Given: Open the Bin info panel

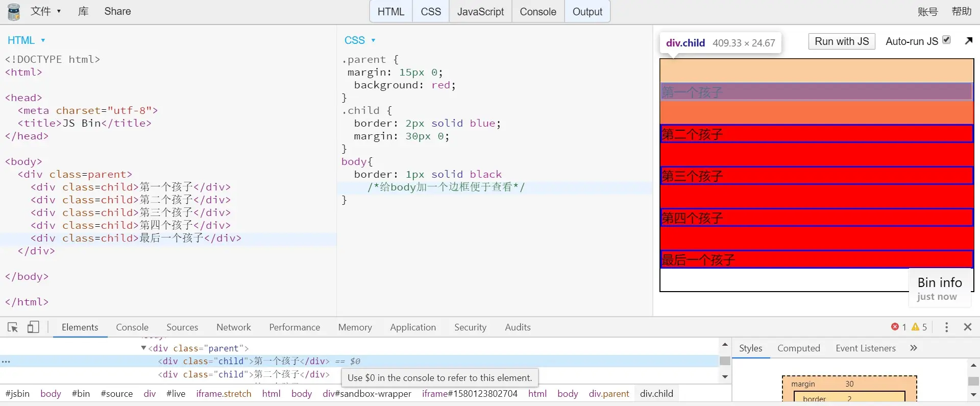Looking at the screenshot, I should (x=940, y=289).
